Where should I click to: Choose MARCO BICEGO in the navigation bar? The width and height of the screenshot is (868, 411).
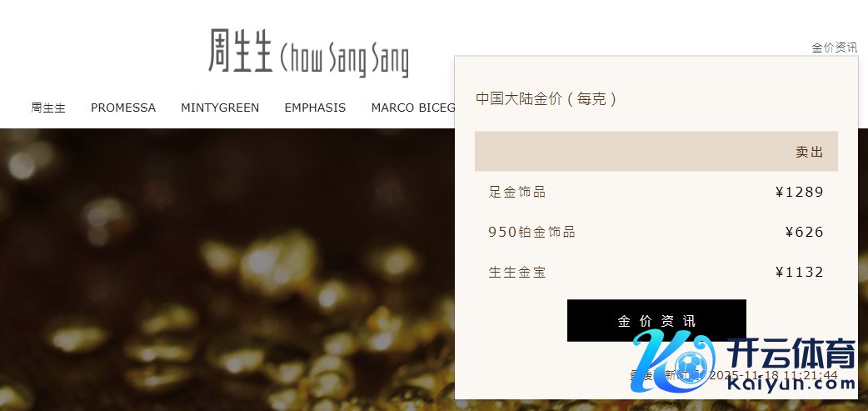click(x=413, y=108)
